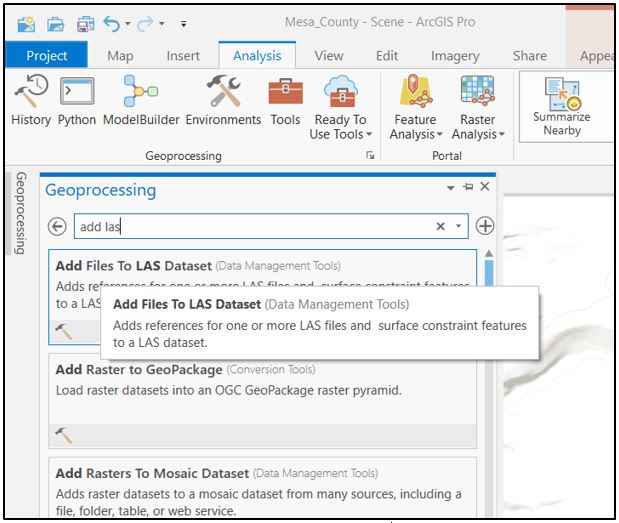Clear the geoprocessing search text
The image size is (619, 523).
(x=441, y=226)
